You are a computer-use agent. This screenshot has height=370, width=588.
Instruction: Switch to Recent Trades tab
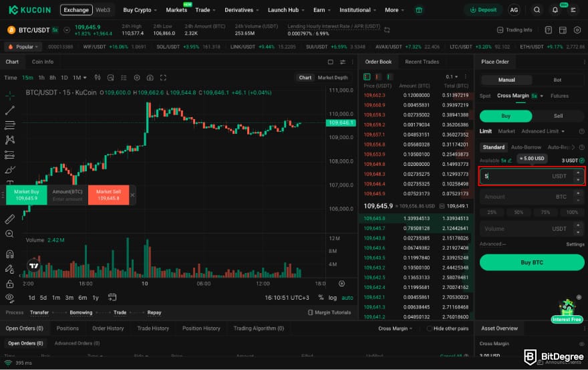point(422,62)
